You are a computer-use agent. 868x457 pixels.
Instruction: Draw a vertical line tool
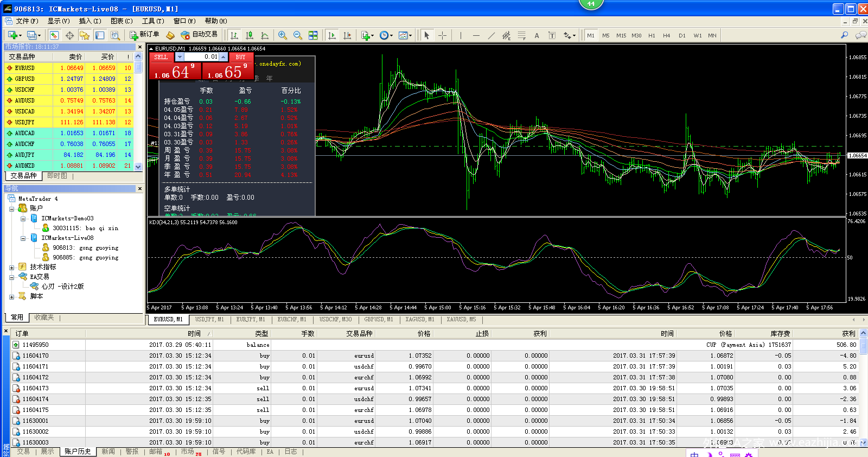(x=461, y=35)
